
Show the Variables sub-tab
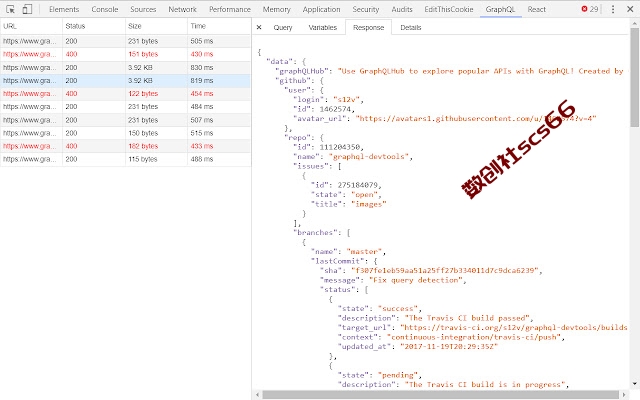[322, 27]
